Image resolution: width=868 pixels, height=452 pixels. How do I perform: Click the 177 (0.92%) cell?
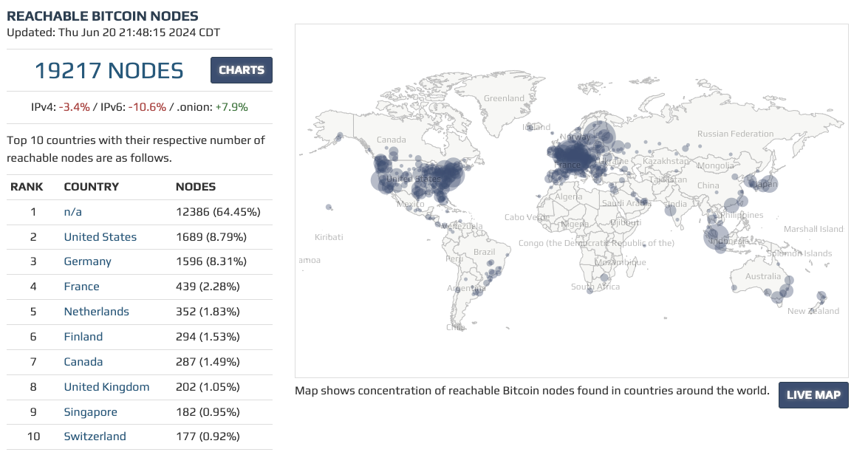click(x=208, y=436)
